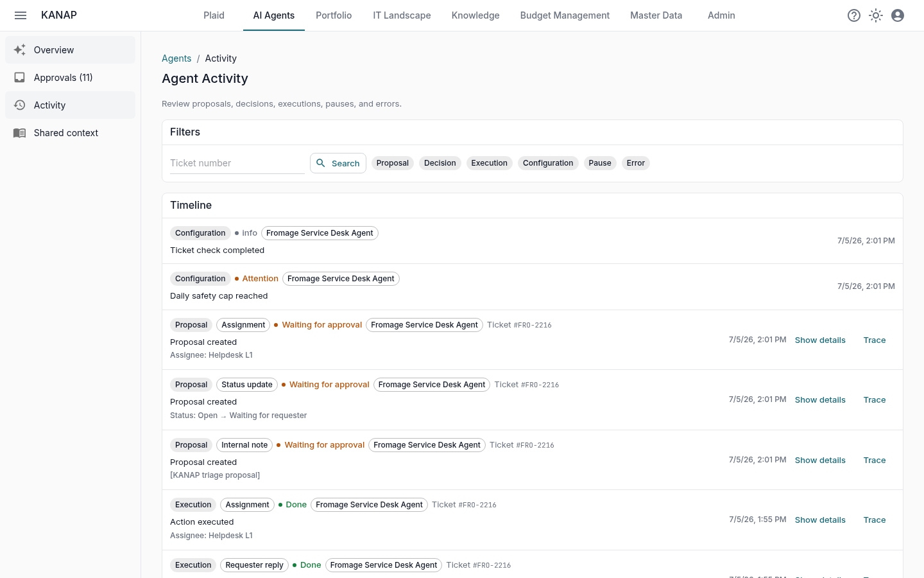Click the Internal note chip
Image resolution: width=924 pixels, height=578 pixels.
point(244,445)
